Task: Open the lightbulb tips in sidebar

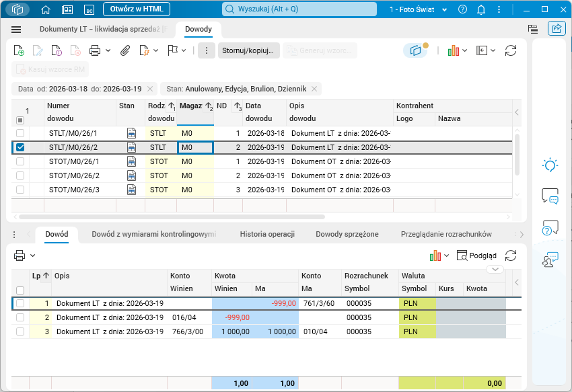Action: pyautogui.click(x=550, y=165)
